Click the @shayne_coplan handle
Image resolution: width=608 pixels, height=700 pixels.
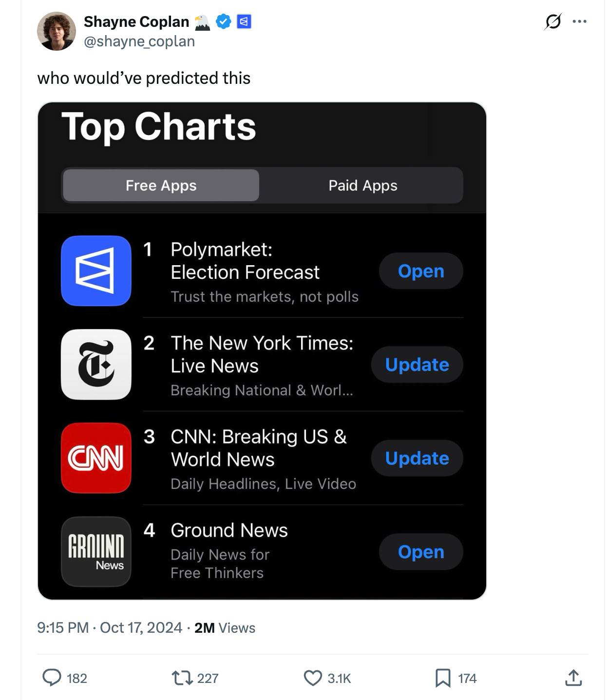pyautogui.click(x=139, y=42)
